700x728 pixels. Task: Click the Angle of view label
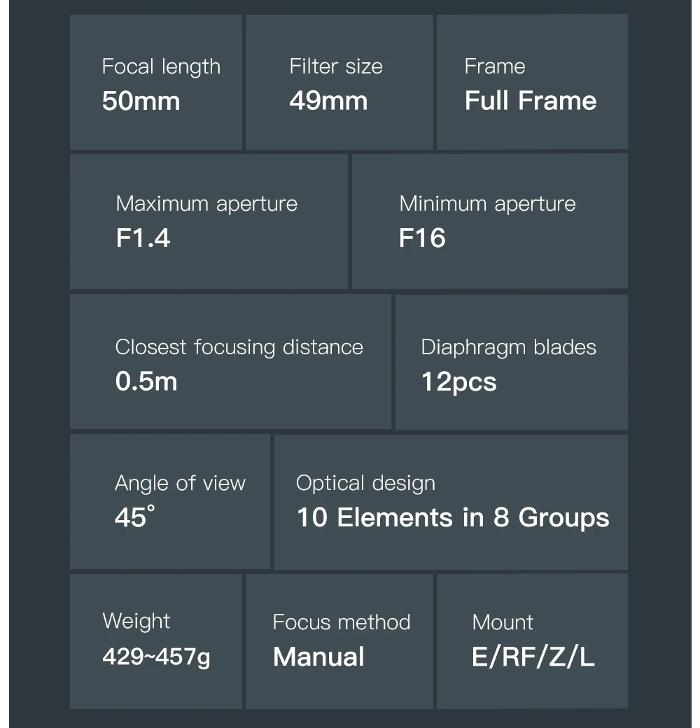180,483
